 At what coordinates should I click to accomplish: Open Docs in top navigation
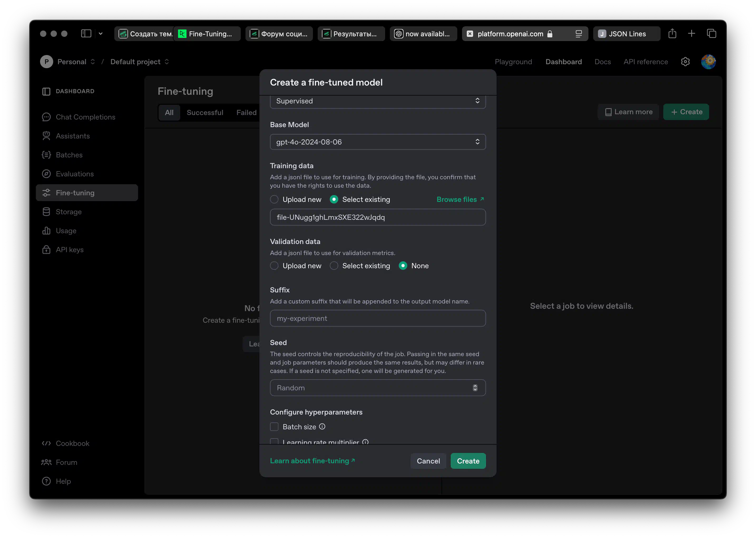pyautogui.click(x=602, y=62)
